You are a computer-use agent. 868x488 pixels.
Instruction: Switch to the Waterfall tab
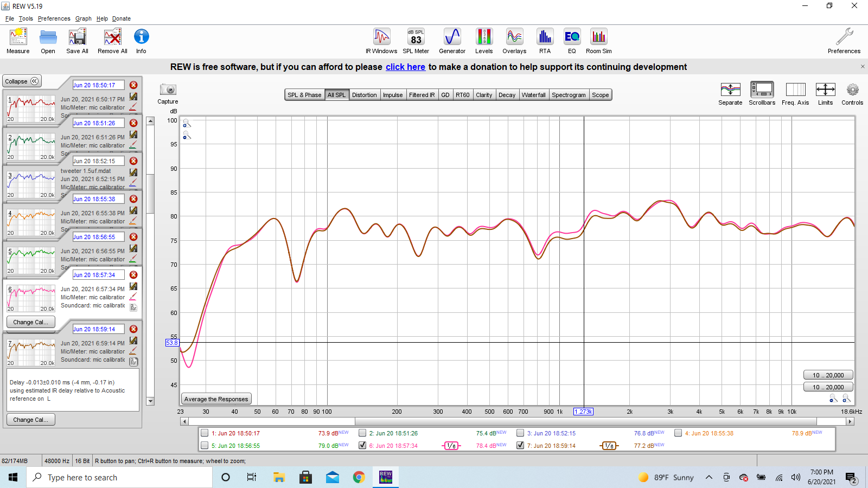click(x=534, y=95)
